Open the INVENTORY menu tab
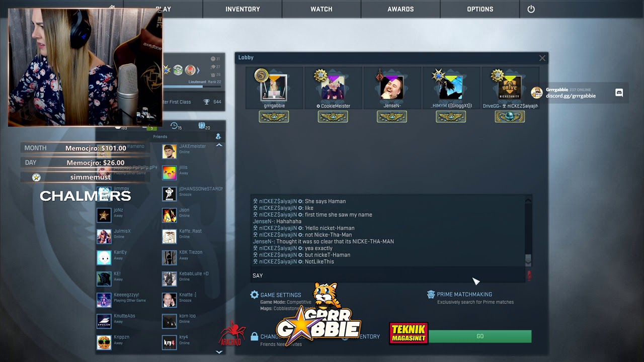 coord(243,9)
